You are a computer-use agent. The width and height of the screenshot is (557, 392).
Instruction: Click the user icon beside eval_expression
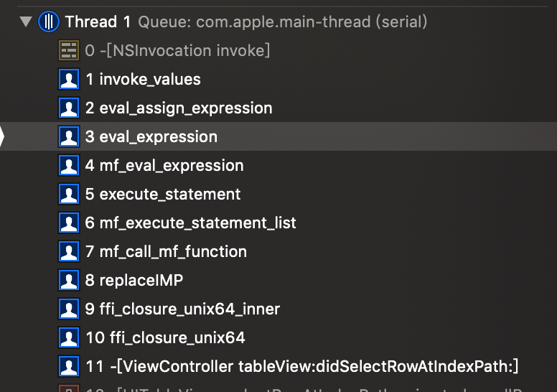pyautogui.click(x=68, y=137)
